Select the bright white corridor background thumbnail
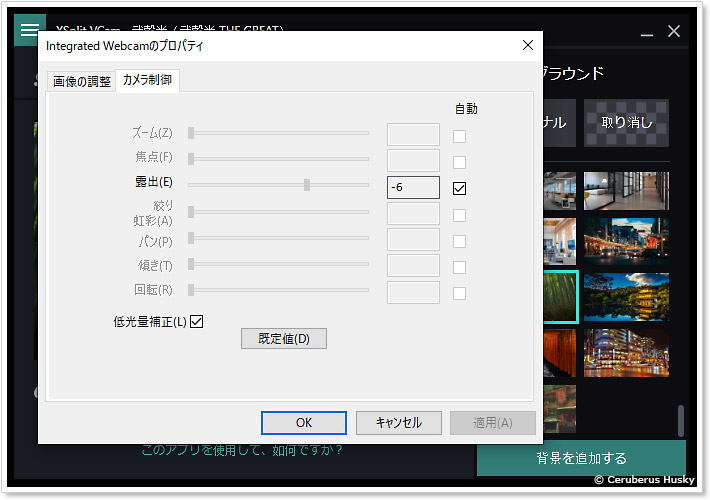Viewport: 710px width, 500px height. click(x=626, y=191)
